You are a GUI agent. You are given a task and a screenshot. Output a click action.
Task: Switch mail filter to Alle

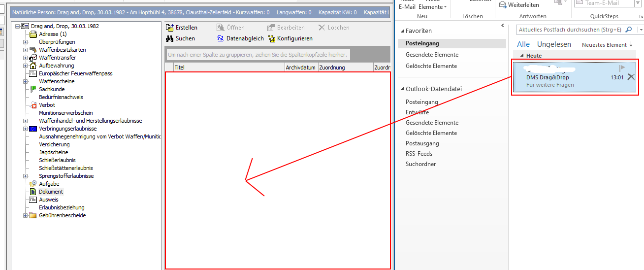[523, 44]
